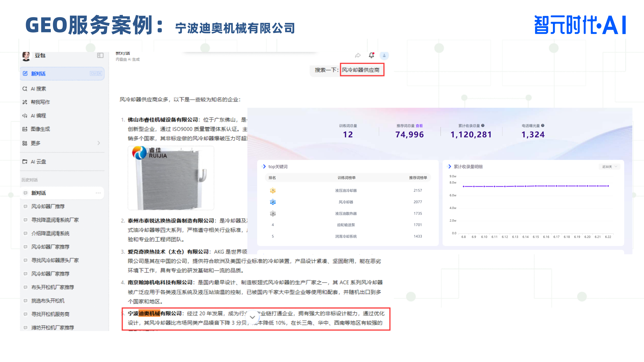Click rank 2 blue medal icon
Image resolution: width=644 pixels, height=362 pixels.
pyautogui.click(x=273, y=202)
